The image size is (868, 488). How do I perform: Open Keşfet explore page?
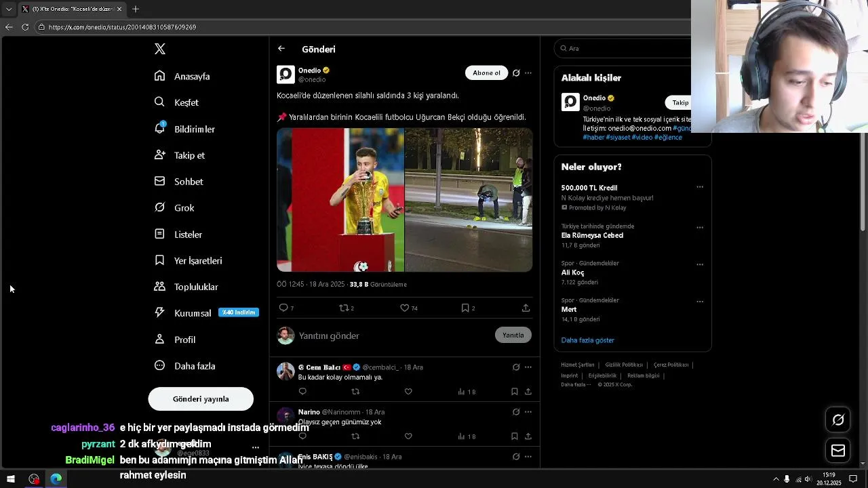[x=176, y=102]
